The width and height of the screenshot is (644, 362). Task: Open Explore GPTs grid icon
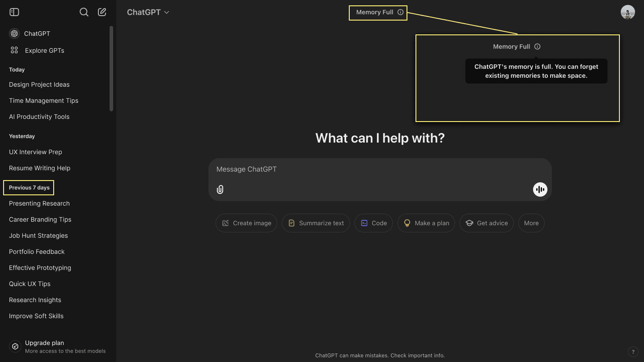14,51
